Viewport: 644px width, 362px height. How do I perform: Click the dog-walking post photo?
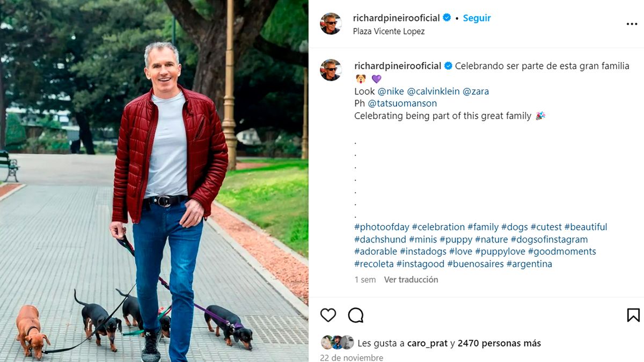tap(154, 181)
